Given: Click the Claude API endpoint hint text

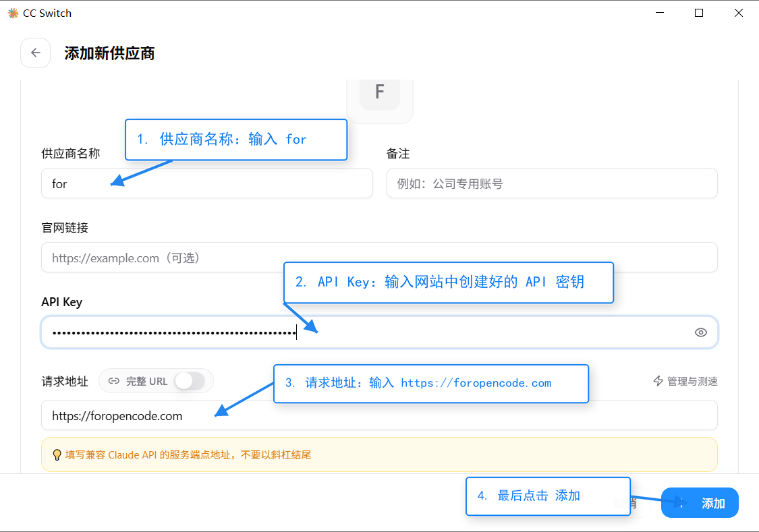Looking at the screenshot, I should pyautogui.click(x=188, y=455).
